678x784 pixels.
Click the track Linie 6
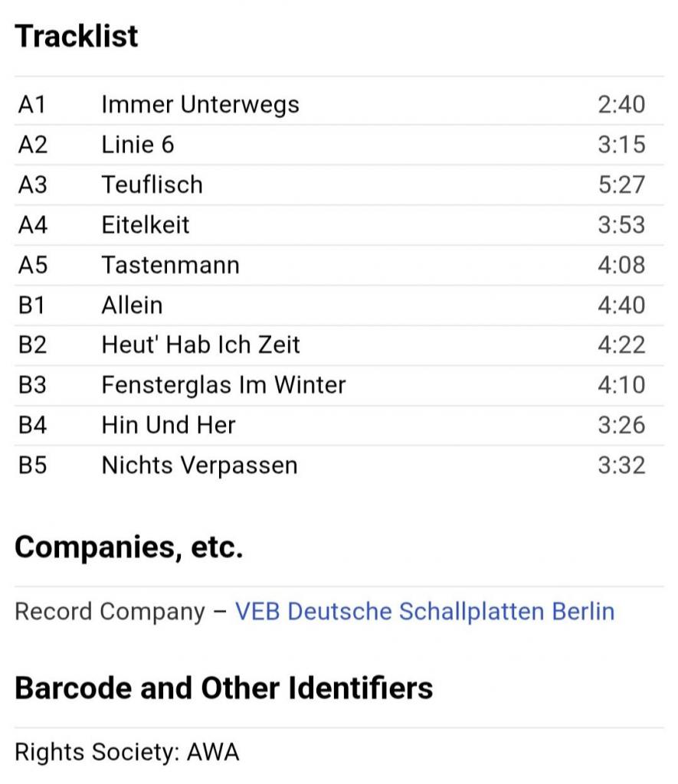138,145
